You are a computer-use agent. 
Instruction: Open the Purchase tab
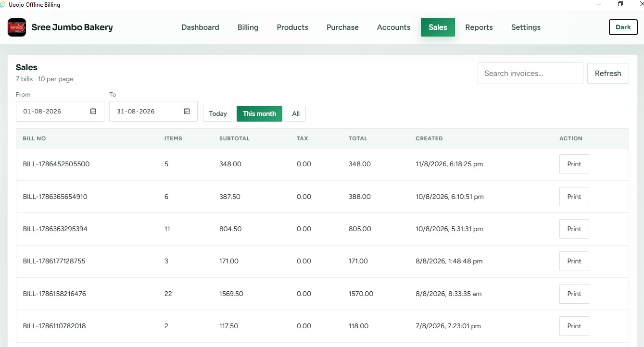[342, 27]
